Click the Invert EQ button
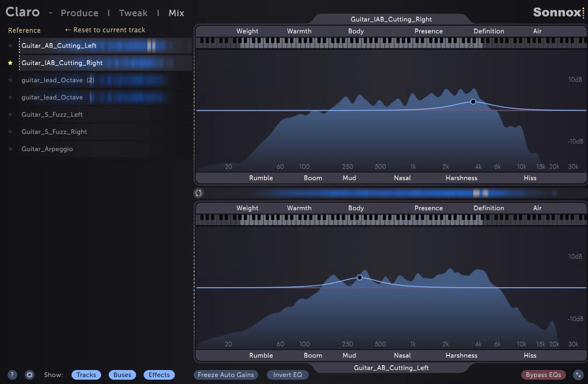This screenshot has width=588, height=384. [x=288, y=375]
